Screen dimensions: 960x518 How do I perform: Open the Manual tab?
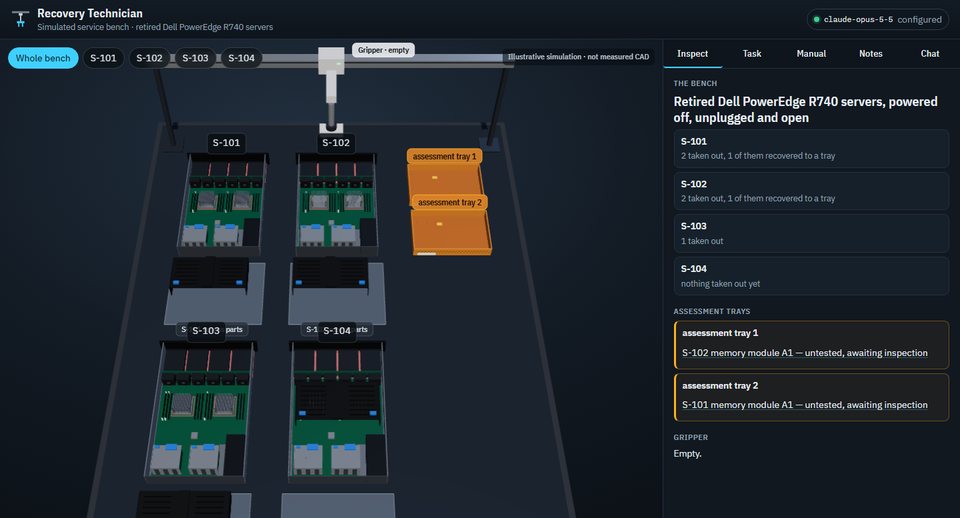811,54
